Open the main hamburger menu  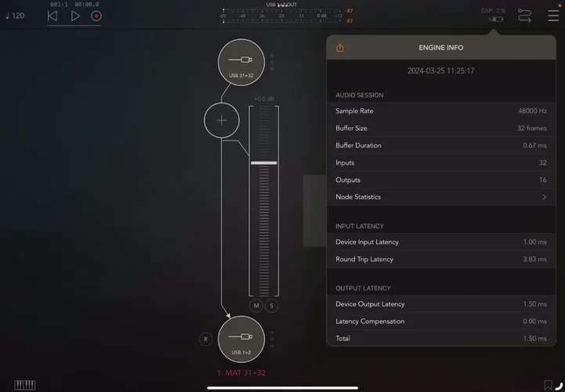coord(553,16)
